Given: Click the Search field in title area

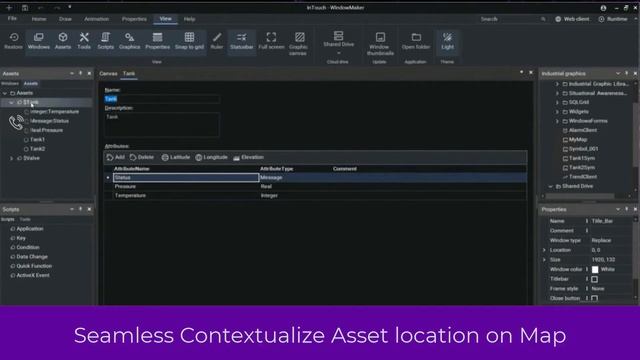Looking at the screenshot, I should (508, 19).
